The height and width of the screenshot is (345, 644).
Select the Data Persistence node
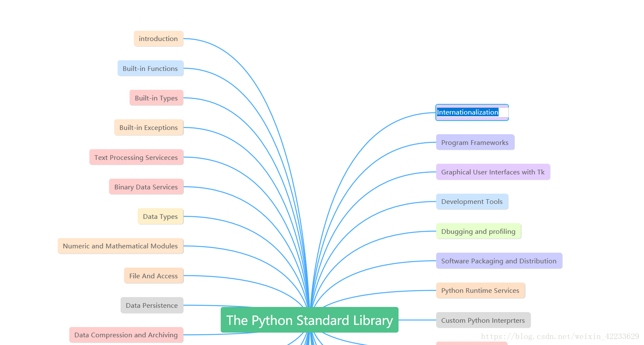pyautogui.click(x=152, y=305)
